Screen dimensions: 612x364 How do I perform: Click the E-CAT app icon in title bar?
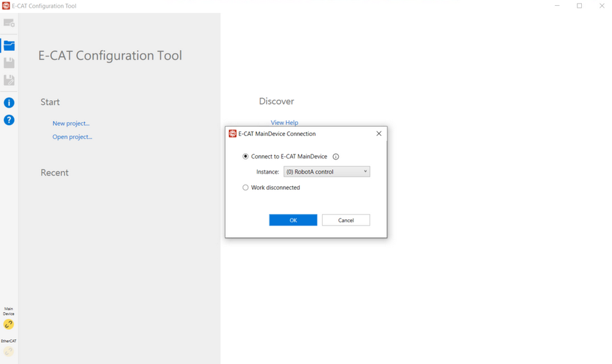6,6
